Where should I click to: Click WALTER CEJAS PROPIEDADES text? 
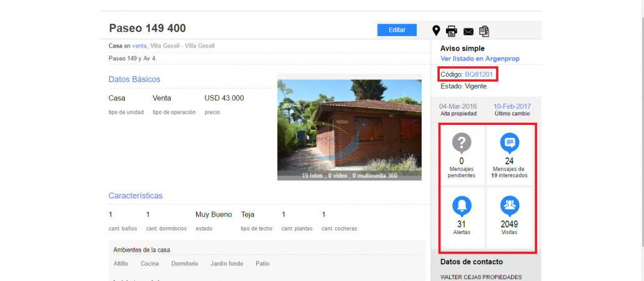[481, 277]
